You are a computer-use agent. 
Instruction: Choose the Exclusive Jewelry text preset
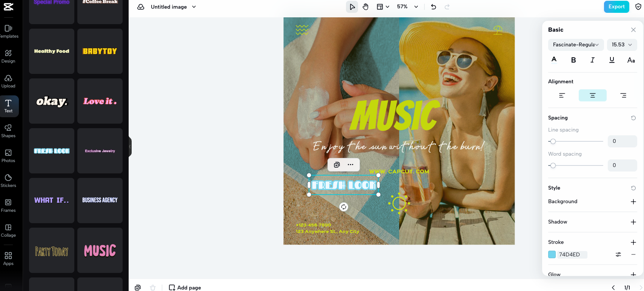coord(100,151)
